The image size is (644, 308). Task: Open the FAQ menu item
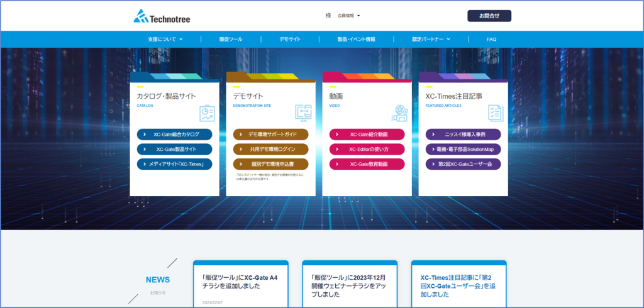[491, 39]
